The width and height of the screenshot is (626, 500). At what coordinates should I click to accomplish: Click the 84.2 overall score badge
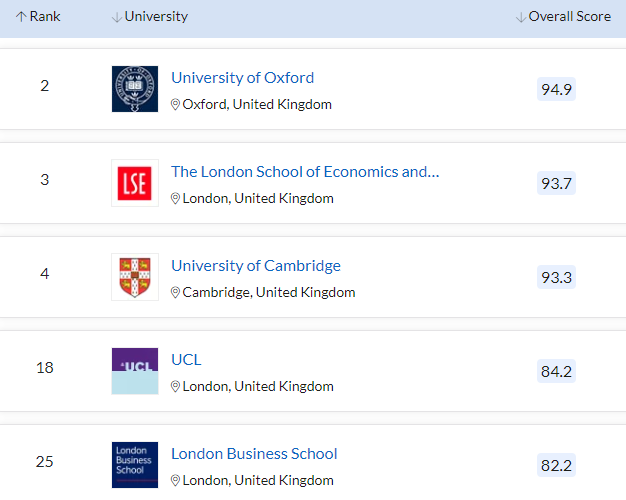[556, 371]
